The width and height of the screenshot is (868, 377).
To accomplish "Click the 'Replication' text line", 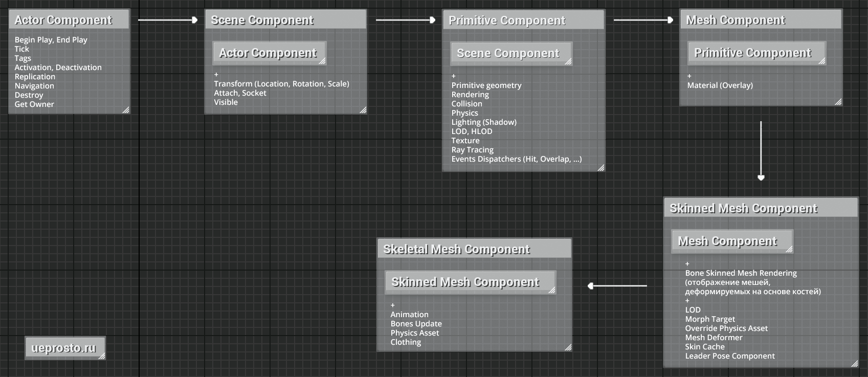I will (x=35, y=76).
